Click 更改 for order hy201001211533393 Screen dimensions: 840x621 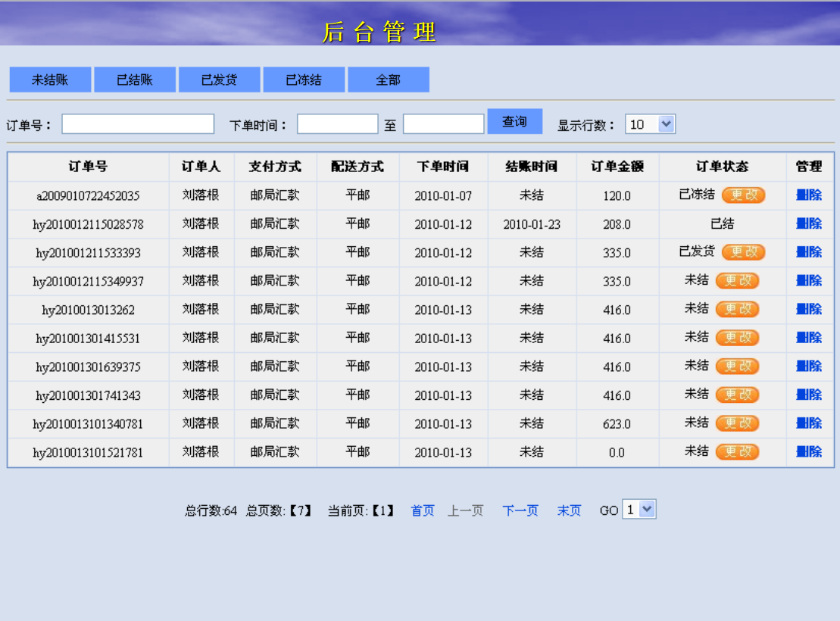point(743,252)
